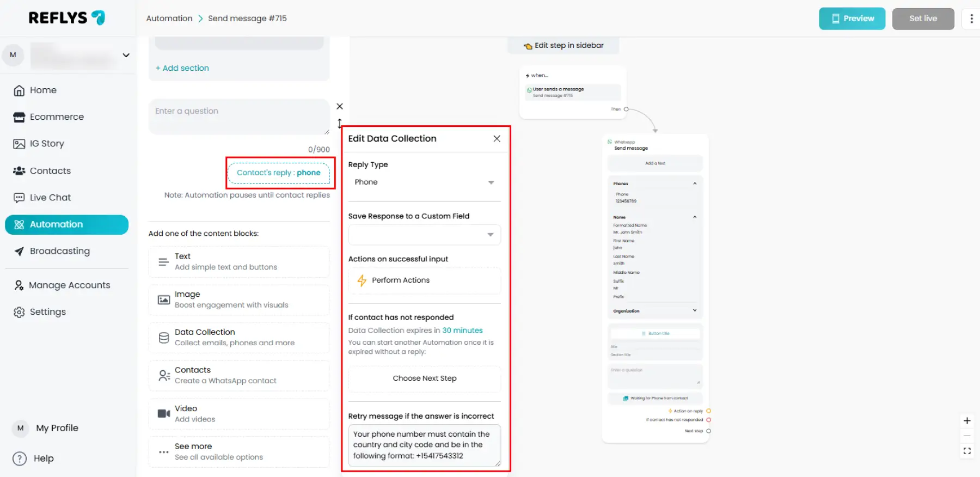Click the fit-to-screen icon on canvas
This screenshot has width=980, height=477.
pyautogui.click(x=967, y=451)
